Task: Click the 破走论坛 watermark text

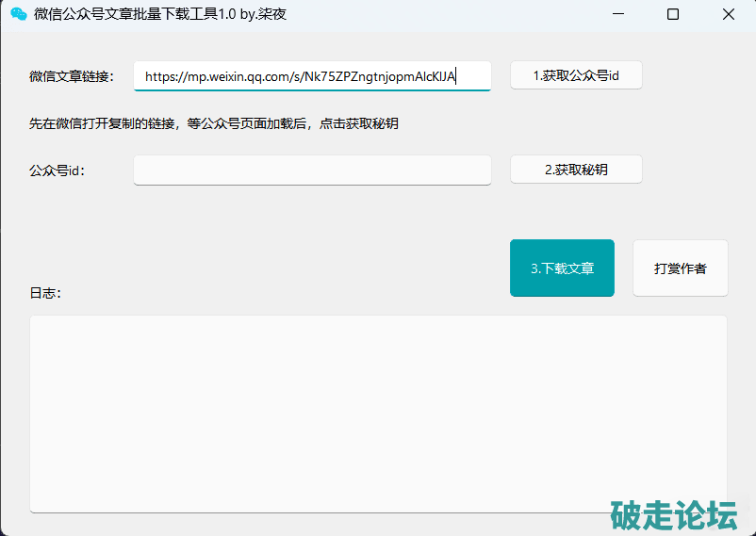Action: tap(673, 515)
